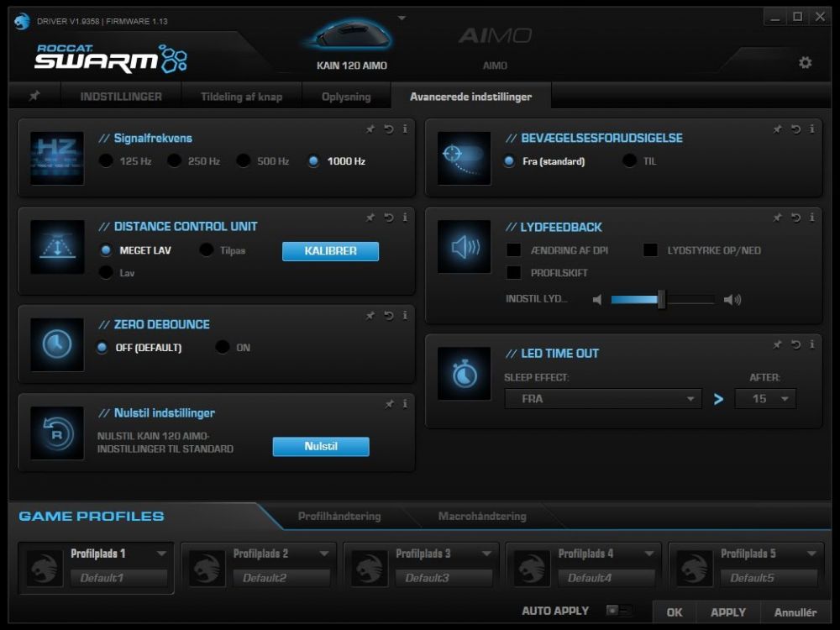Reset the Lydfeedback panel
The width and height of the screenshot is (840, 630).
point(796,218)
